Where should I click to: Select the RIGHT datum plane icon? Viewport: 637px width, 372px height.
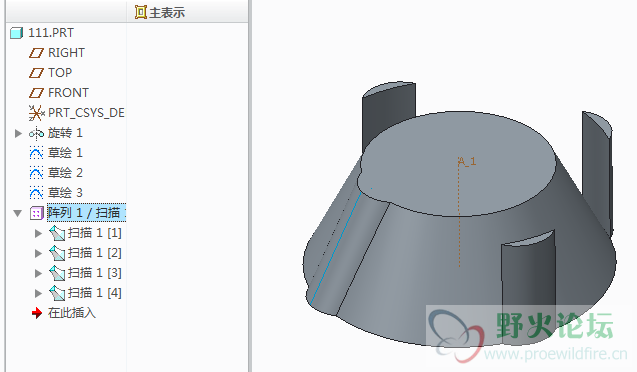click(x=36, y=53)
